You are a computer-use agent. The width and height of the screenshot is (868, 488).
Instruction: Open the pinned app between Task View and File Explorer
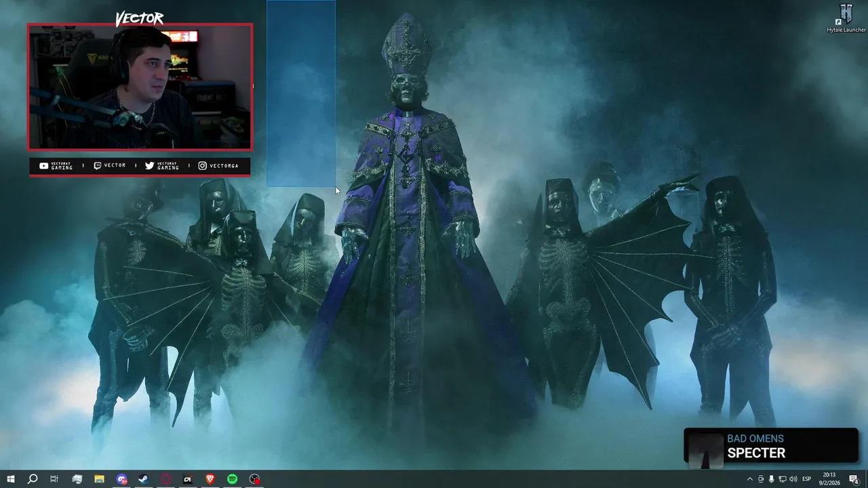[77, 479]
